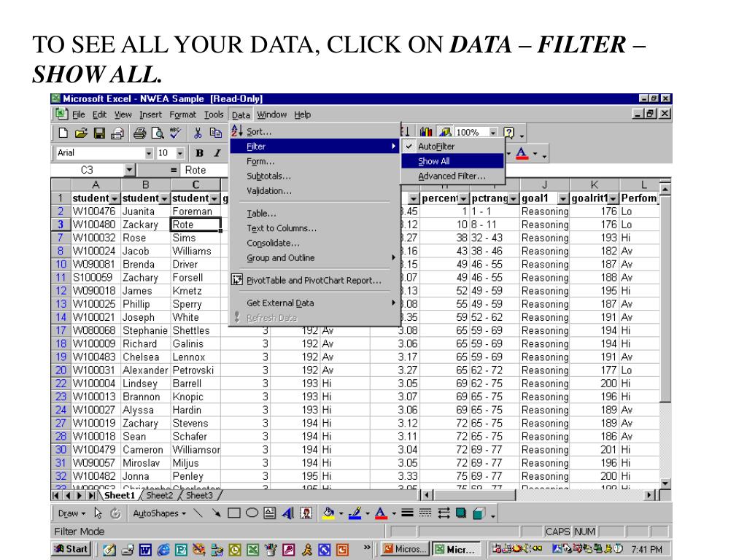Click the Micros... PowerPoint taskbar button

point(404,549)
